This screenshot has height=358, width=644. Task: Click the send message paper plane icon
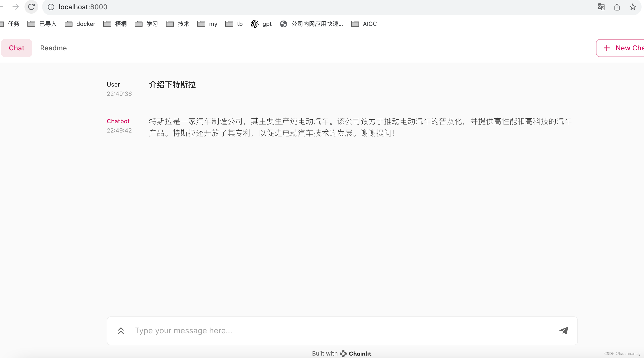pyautogui.click(x=563, y=331)
